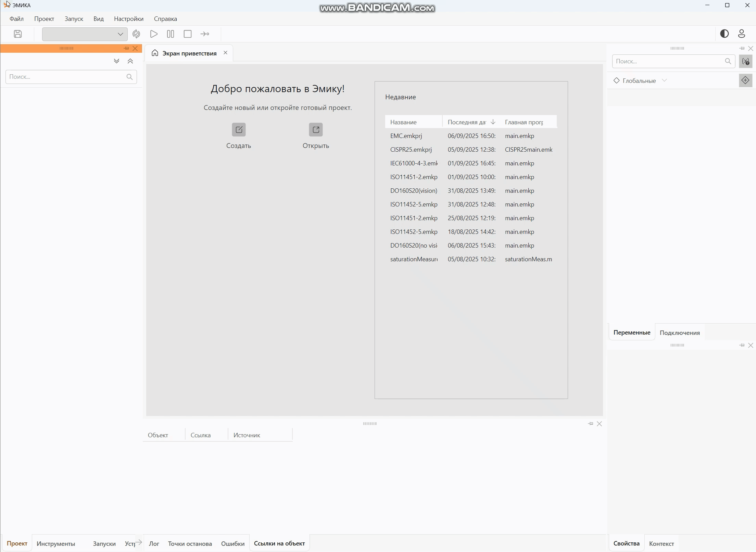Open the Запуск menu

[74, 19]
